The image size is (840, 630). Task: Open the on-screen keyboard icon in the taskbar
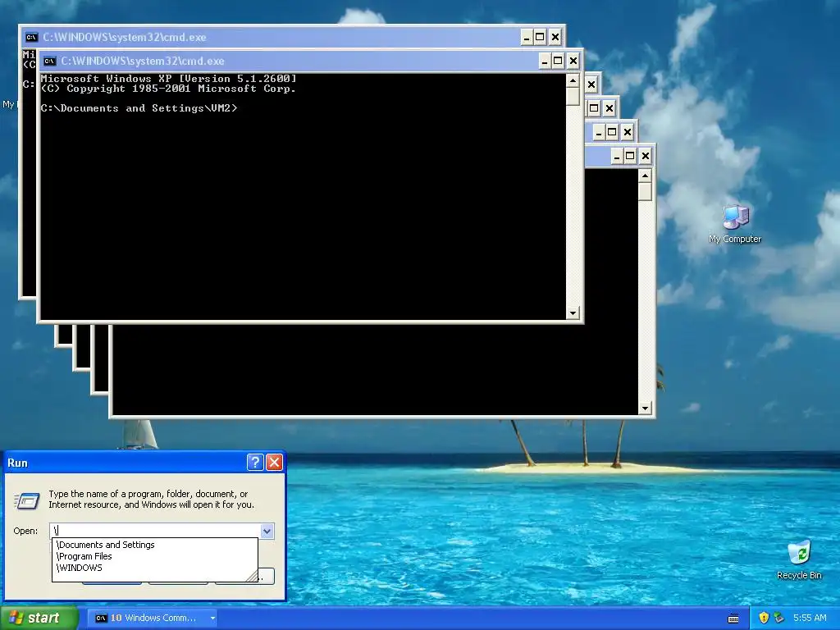[733, 619]
